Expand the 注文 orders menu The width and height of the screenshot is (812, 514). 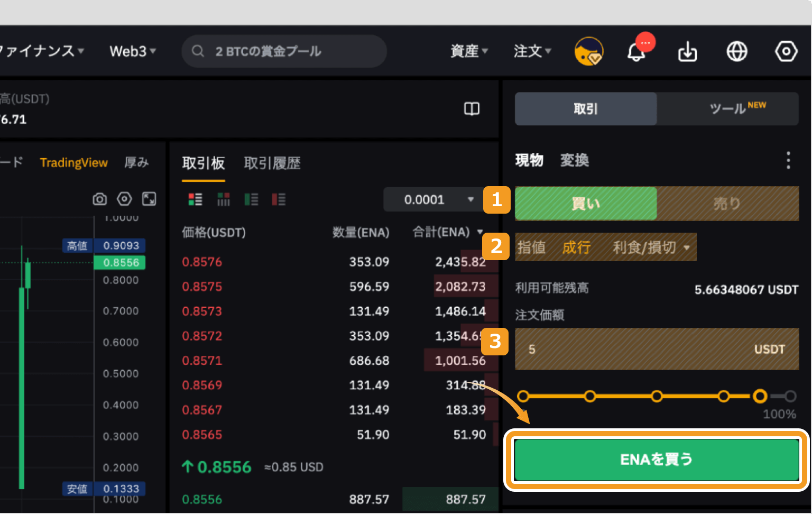[532, 51]
